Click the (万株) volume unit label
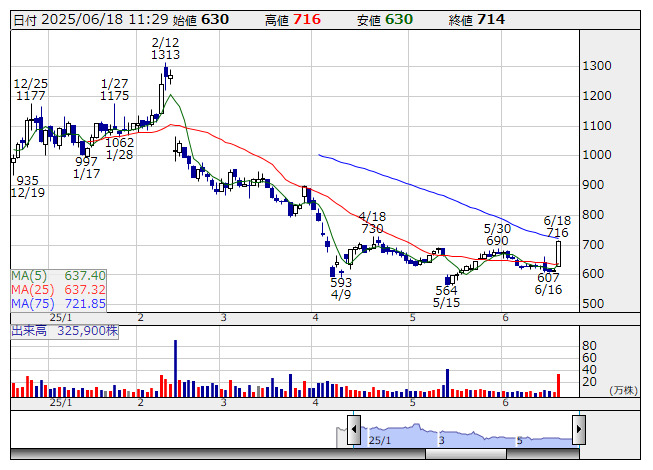 tap(623, 390)
